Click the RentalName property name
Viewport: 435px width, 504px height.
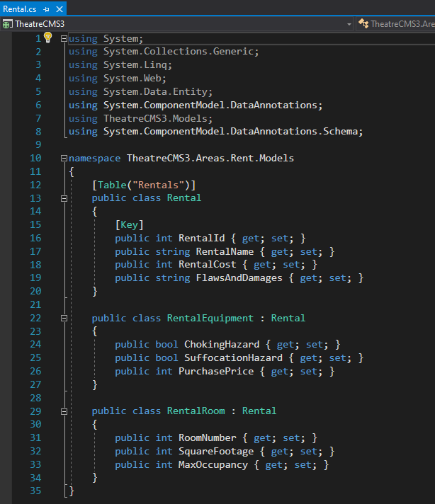click(225, 251)
